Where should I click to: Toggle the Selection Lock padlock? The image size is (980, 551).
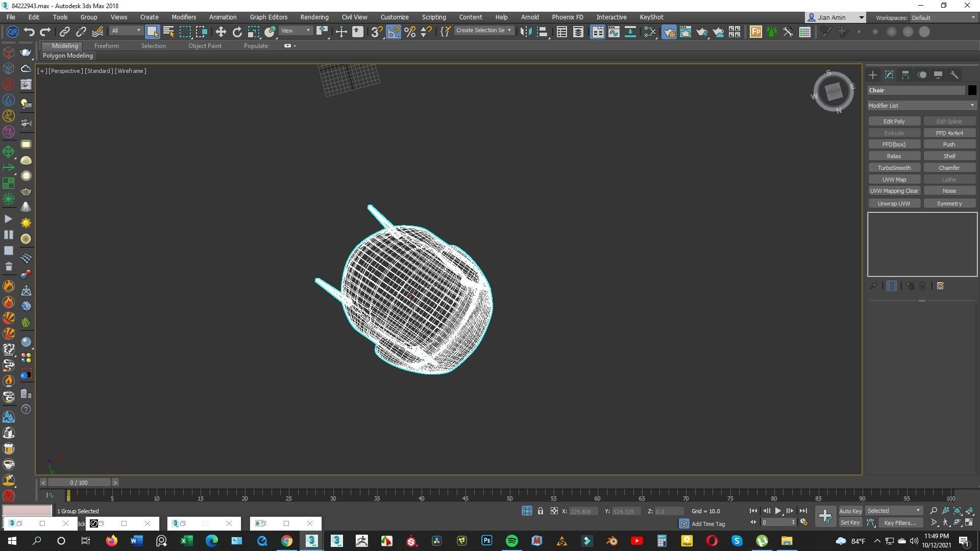coord(540,511)
